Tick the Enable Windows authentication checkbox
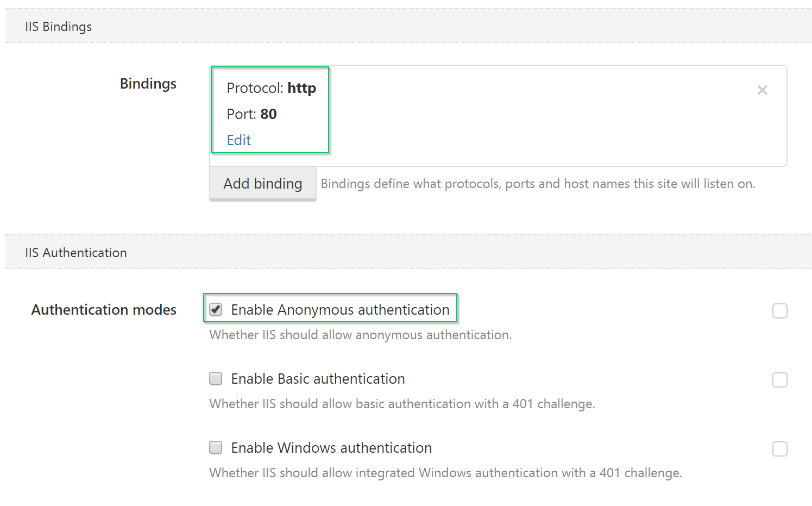 (x=216, y=447)
